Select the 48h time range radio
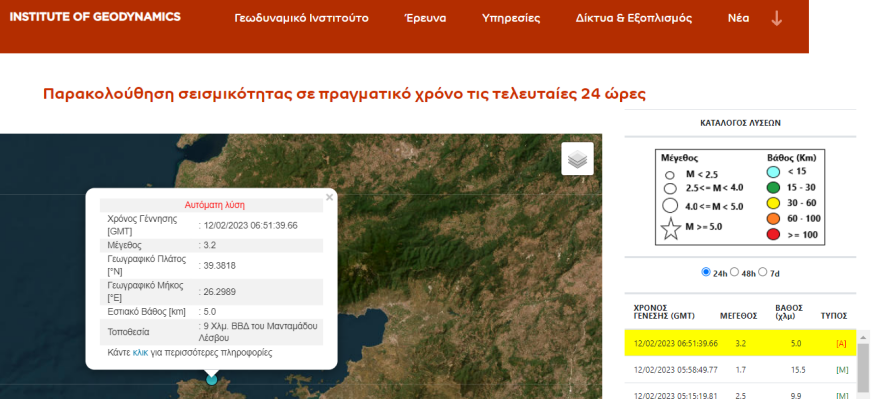The image size is (880, 399). coord(734,272)
